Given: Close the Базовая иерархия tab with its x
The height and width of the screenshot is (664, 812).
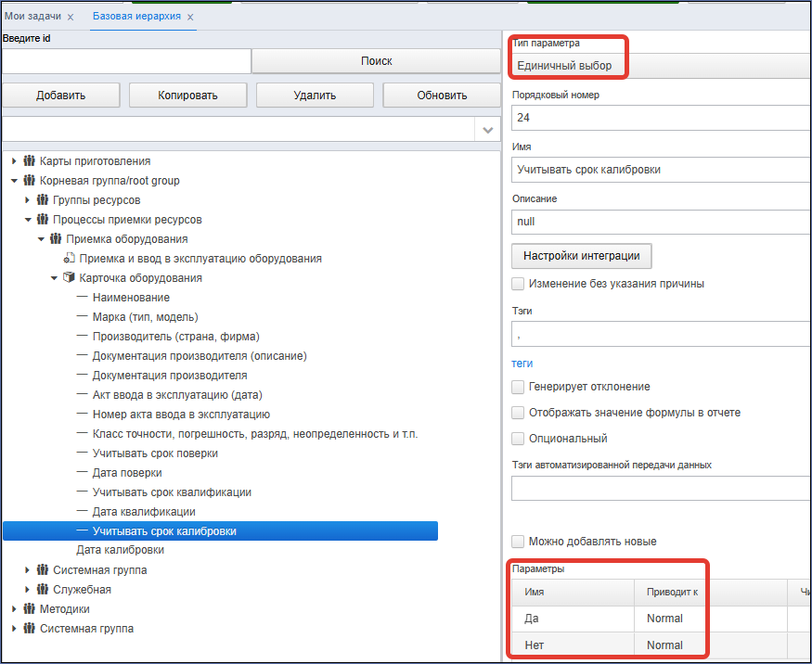Looking at the screenshot, I should [x=190, y=17].
